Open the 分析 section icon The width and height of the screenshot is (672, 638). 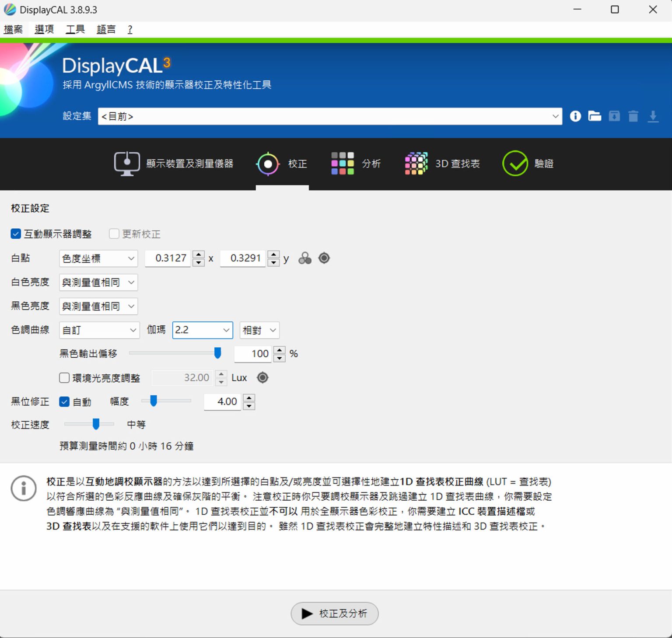[x=343, y=163]
